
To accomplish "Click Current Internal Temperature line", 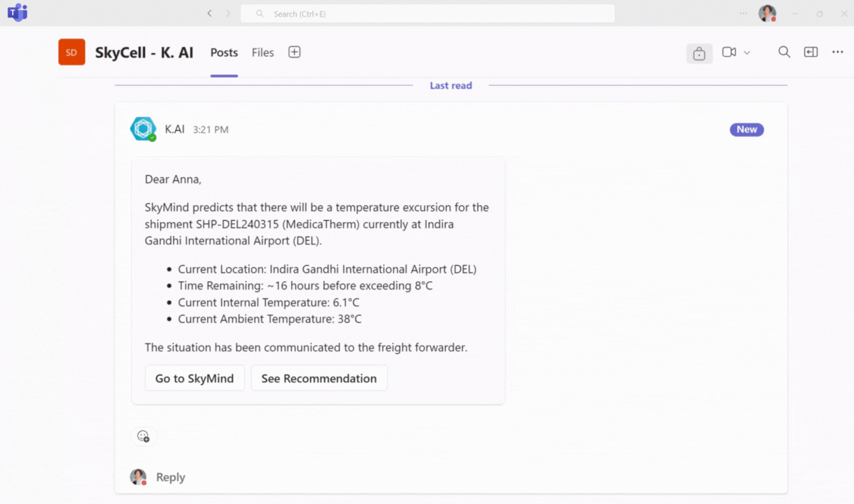I will (x=268, y=302).
